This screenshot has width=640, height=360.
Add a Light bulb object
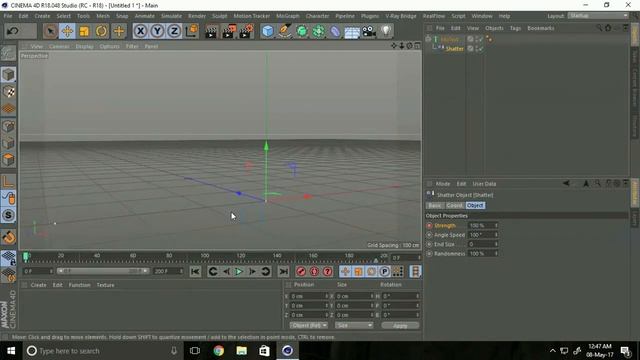pyautogui.click(x=386, y=31)
